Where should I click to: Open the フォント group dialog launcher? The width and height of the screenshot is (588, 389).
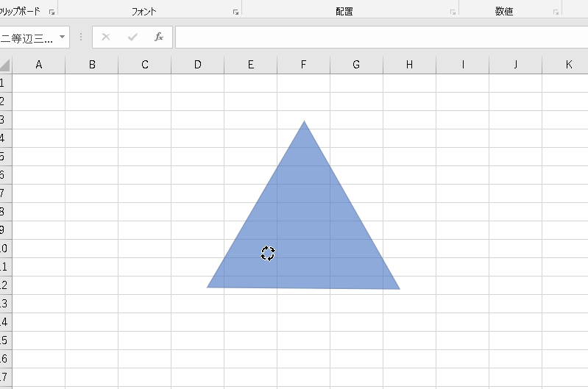point(235,13)
